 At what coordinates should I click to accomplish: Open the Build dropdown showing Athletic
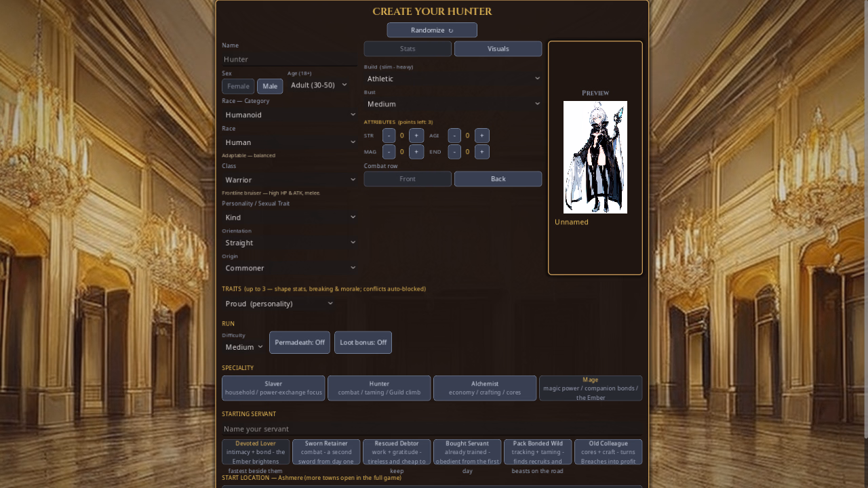click(x=453, y=79)
